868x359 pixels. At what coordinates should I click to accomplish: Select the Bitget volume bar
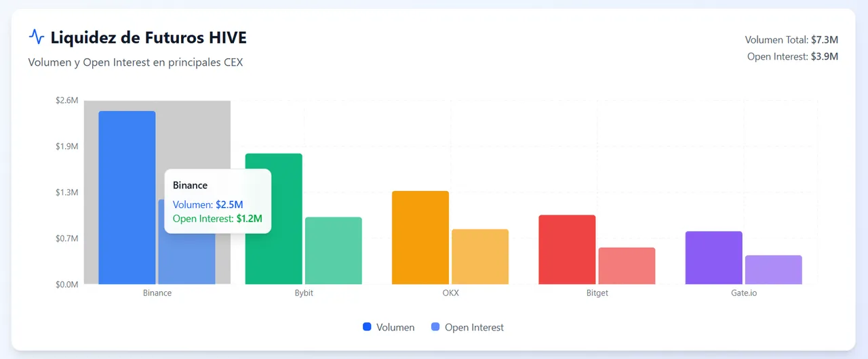pos(567,250)
